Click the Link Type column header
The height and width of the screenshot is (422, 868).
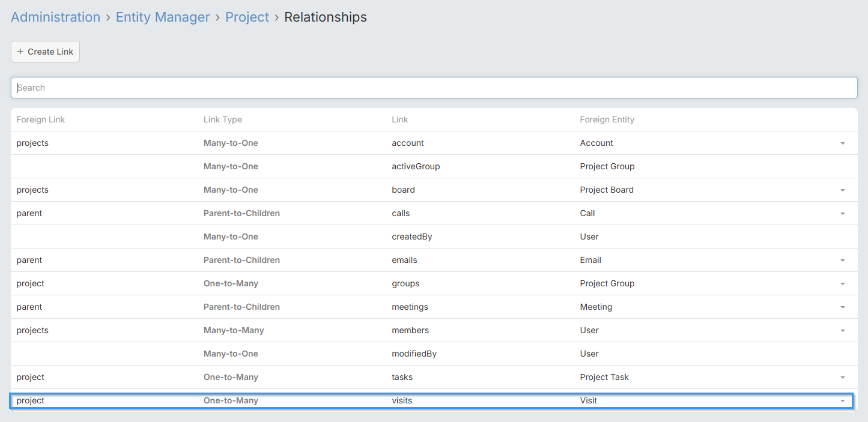click(x=222, y=119)
